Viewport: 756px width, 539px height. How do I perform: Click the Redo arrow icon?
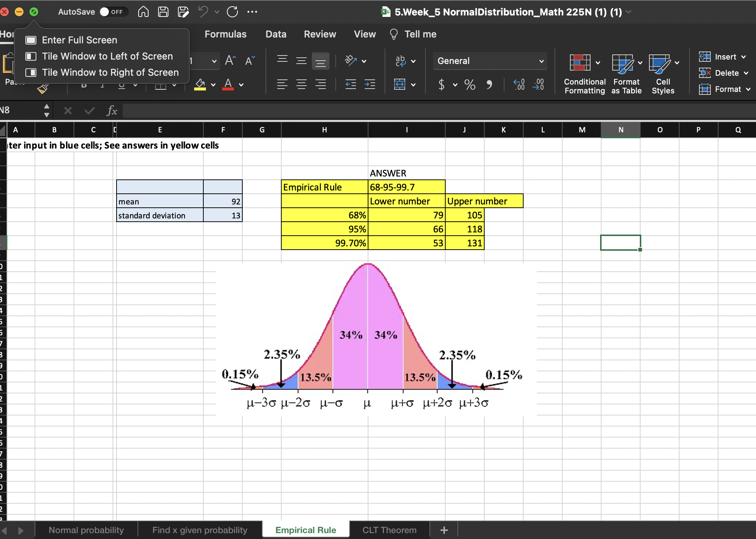click(232, 12)
